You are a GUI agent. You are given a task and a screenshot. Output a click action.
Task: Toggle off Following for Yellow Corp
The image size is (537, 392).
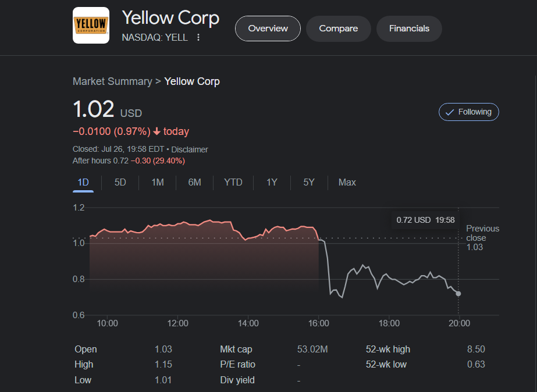[x=469, y=112]
